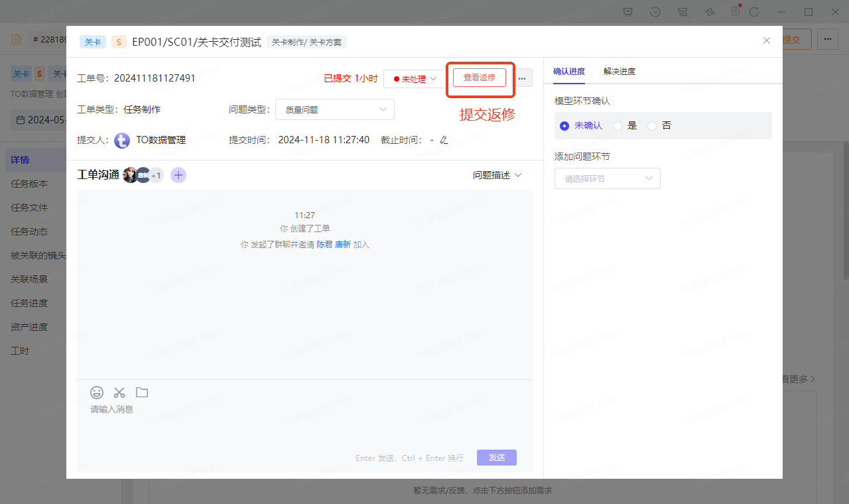Open the folder attachment icon in chat
The image size is (849, 504).
click(x=142, y=393)
